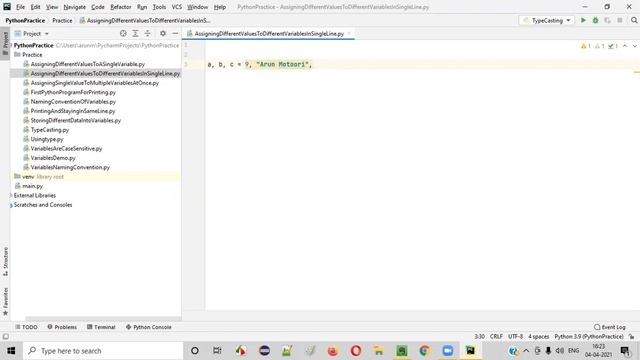
Task: Go to previous highlighted error arrow
Action: click(625, 46)
